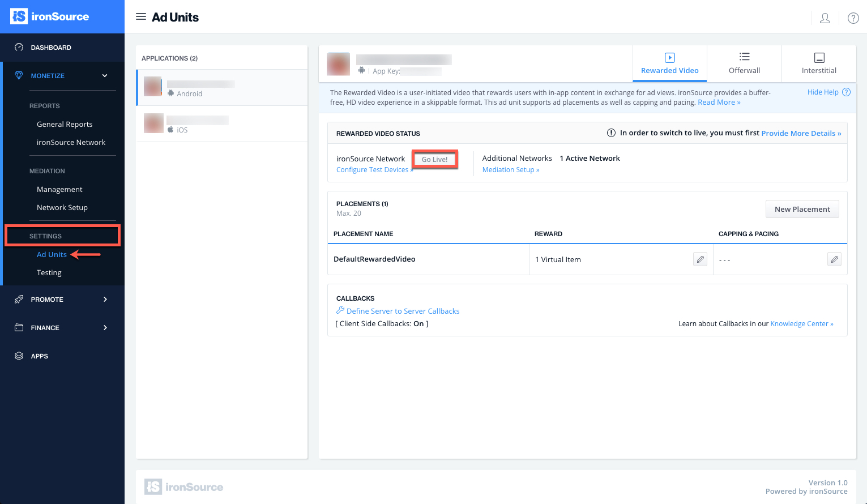This screenshot has height=504, width=867.
Task: Open the user account profile icon
Action: pyautogui.click(x=825, y=18)
